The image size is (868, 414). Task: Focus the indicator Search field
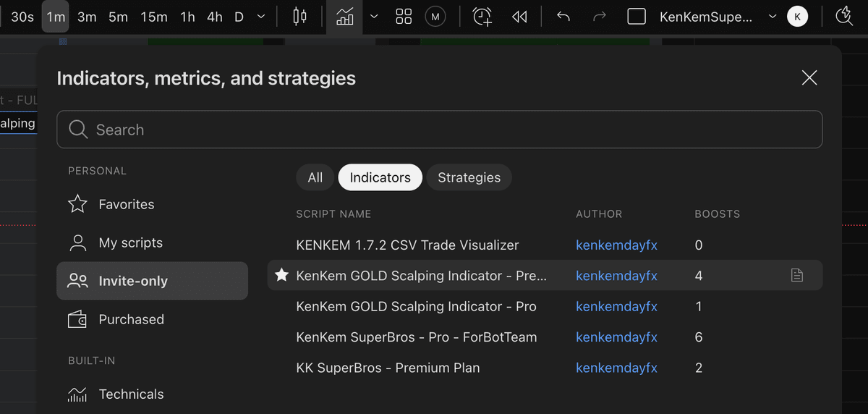click(x=439, y=130)
